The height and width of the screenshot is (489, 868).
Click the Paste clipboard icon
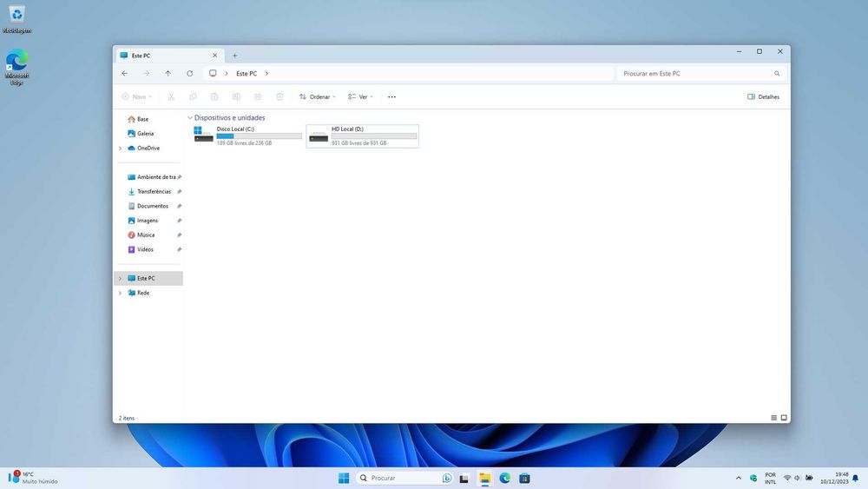pos(214,96)
